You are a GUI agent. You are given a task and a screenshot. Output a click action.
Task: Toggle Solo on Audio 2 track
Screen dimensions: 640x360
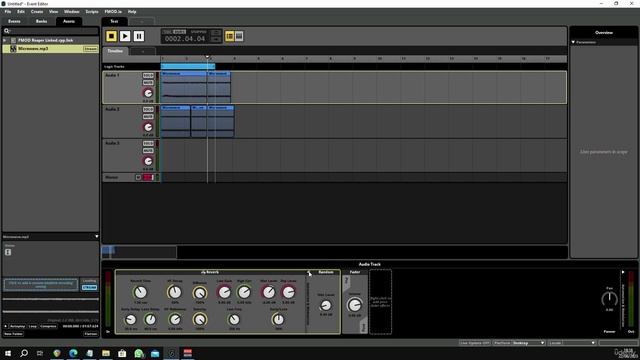tap(148, 110)
